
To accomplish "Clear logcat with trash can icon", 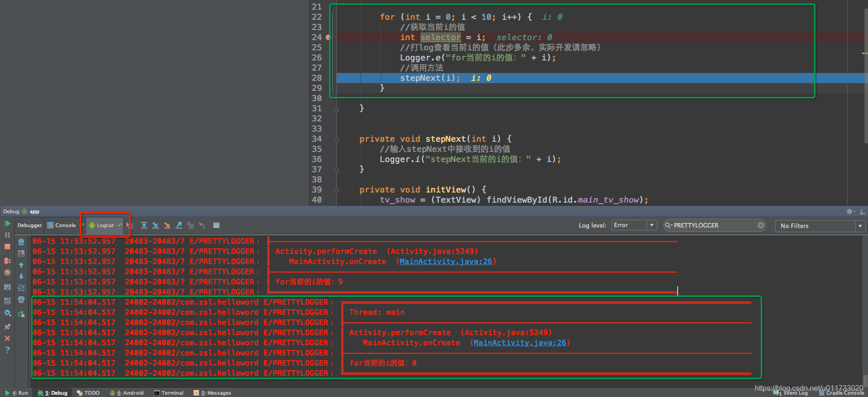I will pos(21,242).
